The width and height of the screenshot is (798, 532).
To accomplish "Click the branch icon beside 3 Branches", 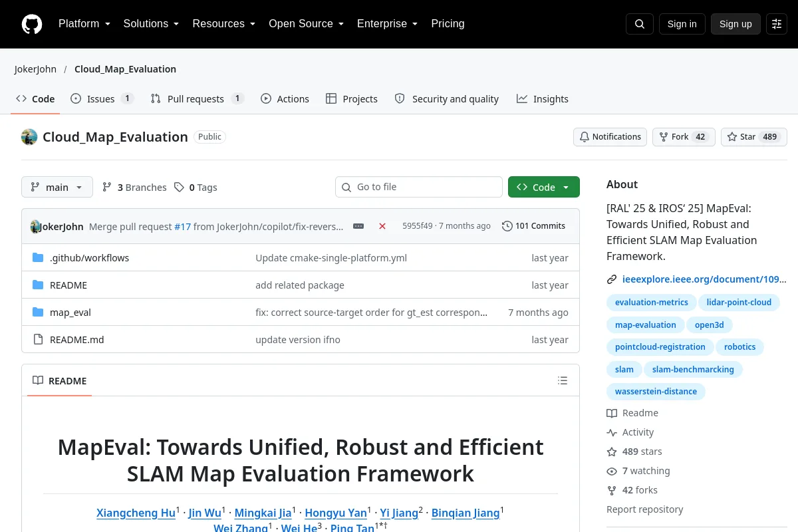I will point(107,188).
